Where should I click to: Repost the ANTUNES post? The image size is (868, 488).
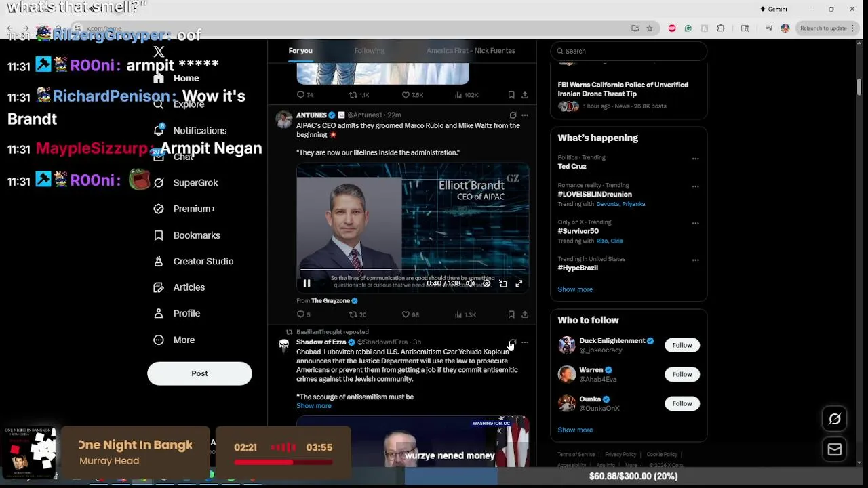(x=357, y=314)
